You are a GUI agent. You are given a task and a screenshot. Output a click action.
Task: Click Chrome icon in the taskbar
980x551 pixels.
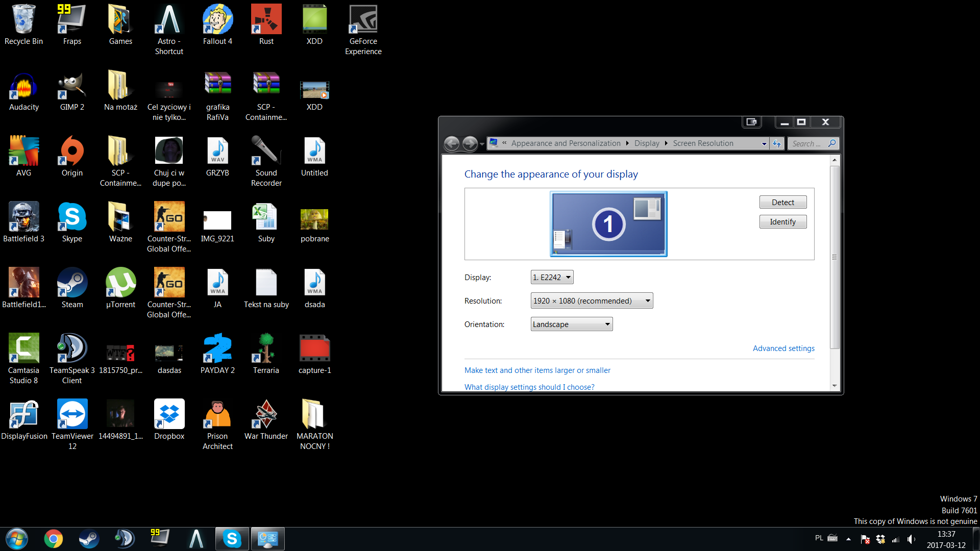pyautogui.click(x=53, y=539)
